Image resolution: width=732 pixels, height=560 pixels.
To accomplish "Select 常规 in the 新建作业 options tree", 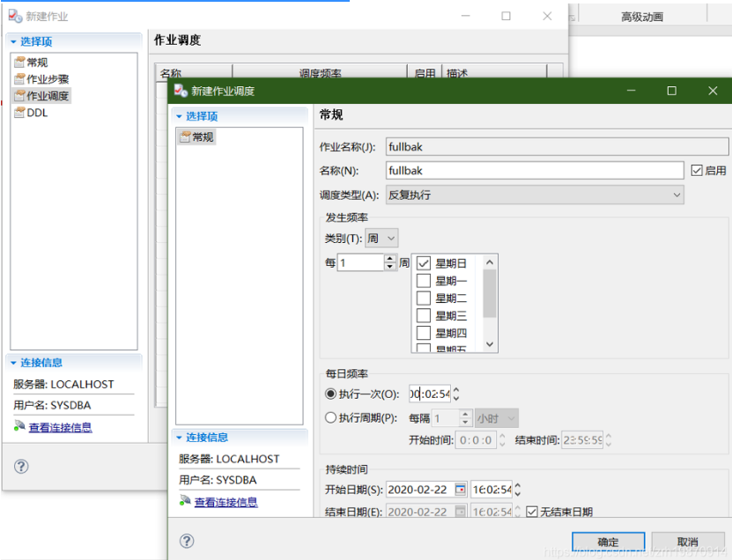I will coord(32,62).
